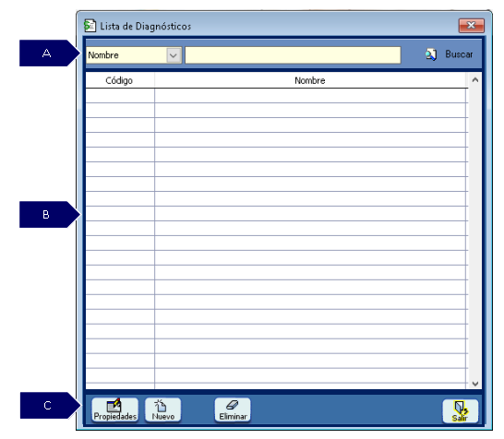Open Propiedades of the selected diagnosis

pos(115,409)
